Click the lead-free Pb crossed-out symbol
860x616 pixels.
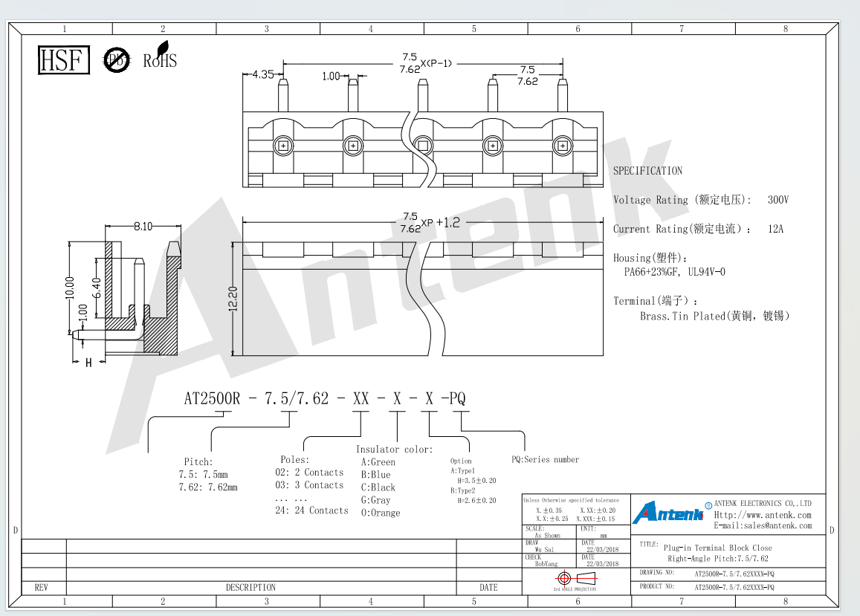click(117, 59)
